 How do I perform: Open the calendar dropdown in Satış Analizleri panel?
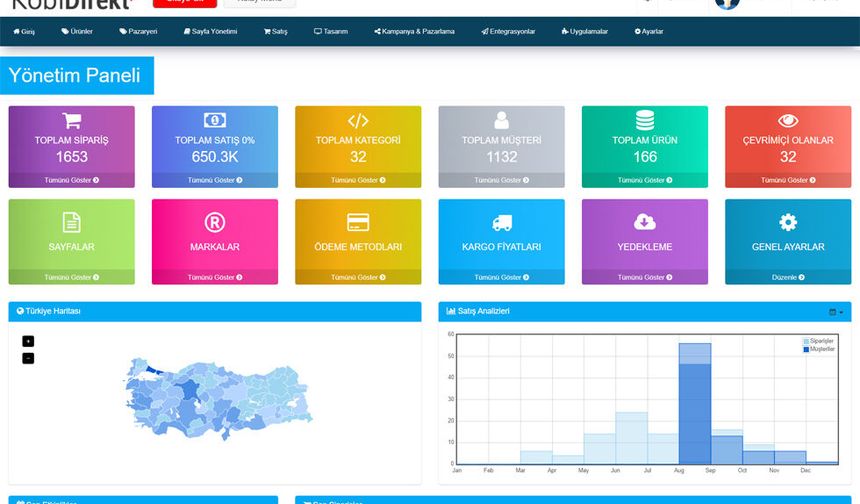coord(836,312)
